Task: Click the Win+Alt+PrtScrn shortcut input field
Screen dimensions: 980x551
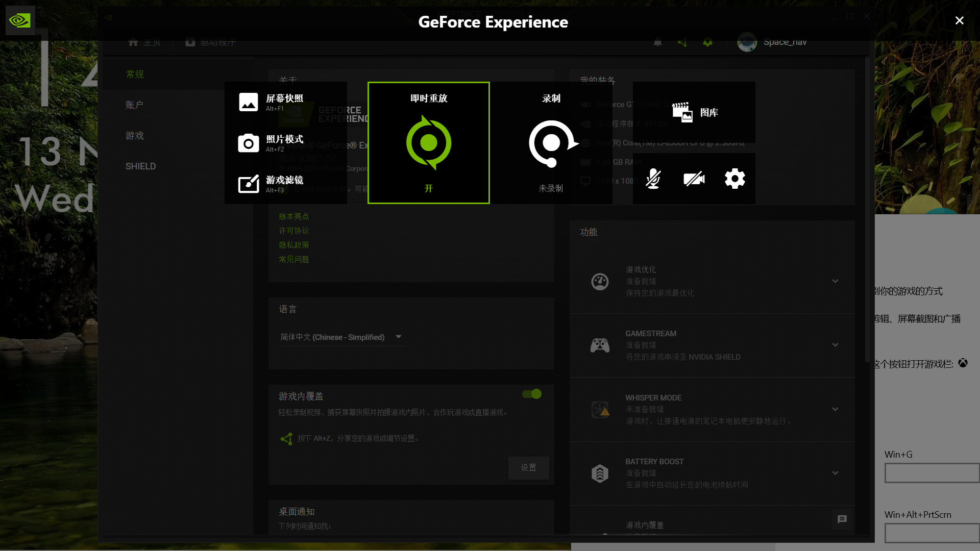Action: pyautogui.click(x=932, y=533)
